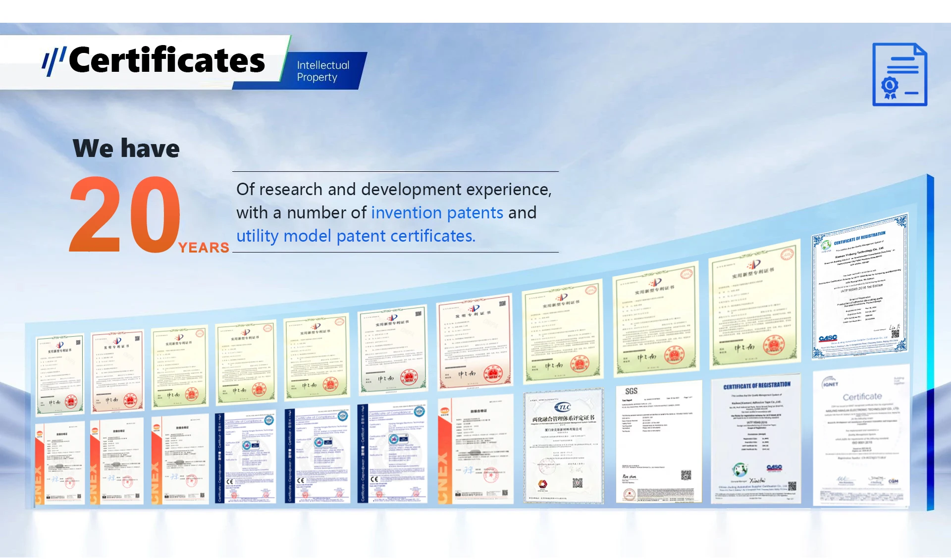Viewport: 951px width, 560px height.
Task: Select the Intellectual Property tab label
Action: point(323,71)
